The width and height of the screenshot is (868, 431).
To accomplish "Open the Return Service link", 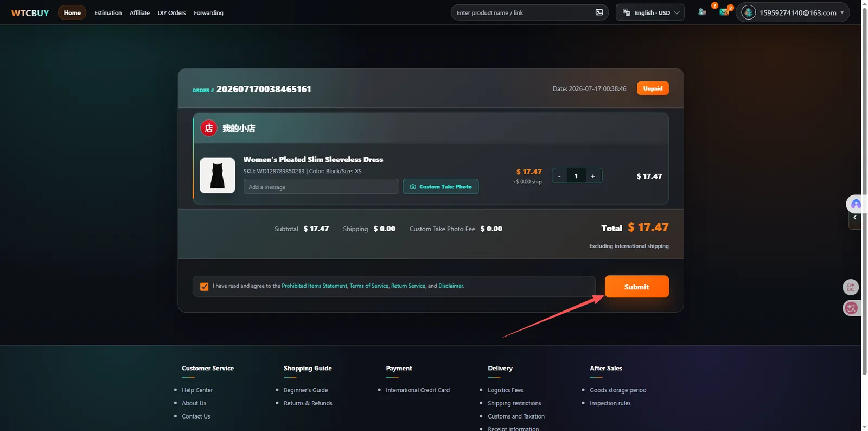I will coord(408,286).
